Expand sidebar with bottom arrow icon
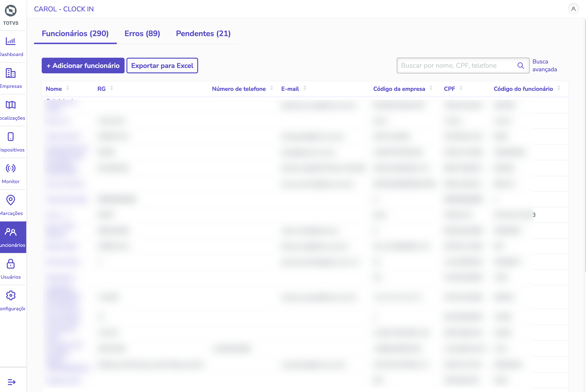This screenshot has width=586, height=392. click(12, 382)
